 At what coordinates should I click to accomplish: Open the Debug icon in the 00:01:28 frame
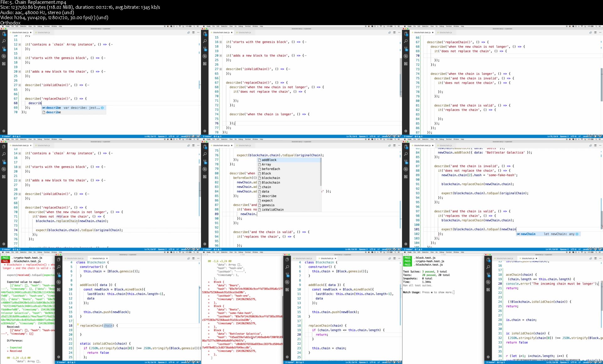point(4,56)
